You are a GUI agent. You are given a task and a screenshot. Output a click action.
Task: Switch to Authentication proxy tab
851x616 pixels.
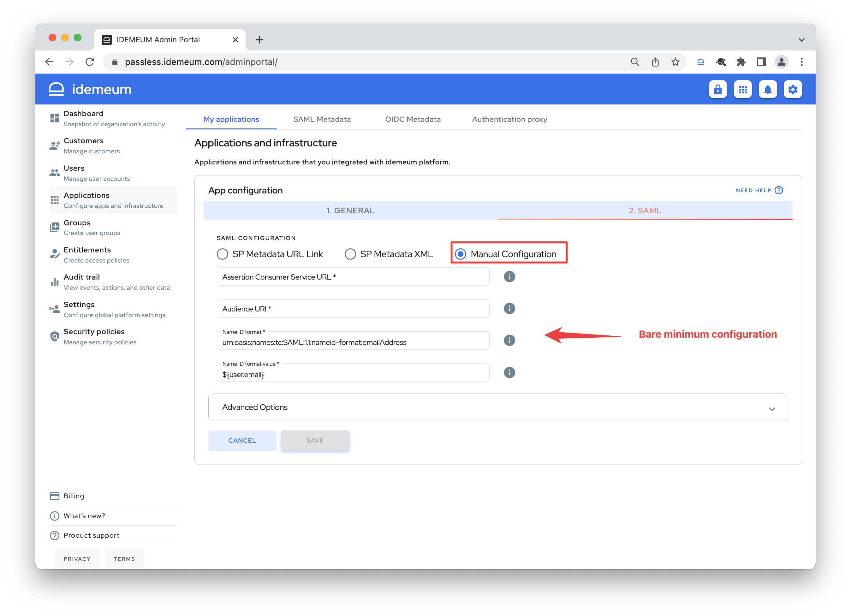coord(509,119)
